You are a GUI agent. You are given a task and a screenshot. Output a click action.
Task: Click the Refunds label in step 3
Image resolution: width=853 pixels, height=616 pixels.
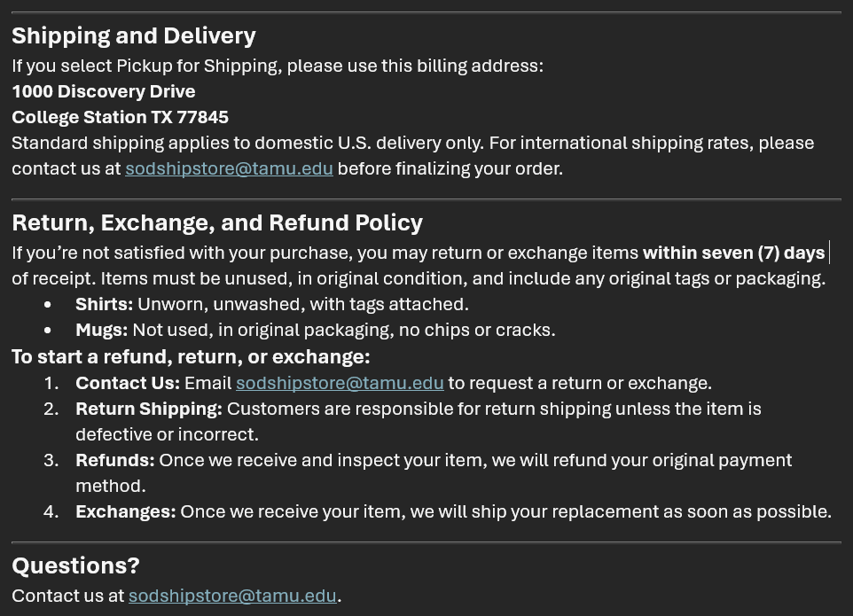[x=115, y=461]
